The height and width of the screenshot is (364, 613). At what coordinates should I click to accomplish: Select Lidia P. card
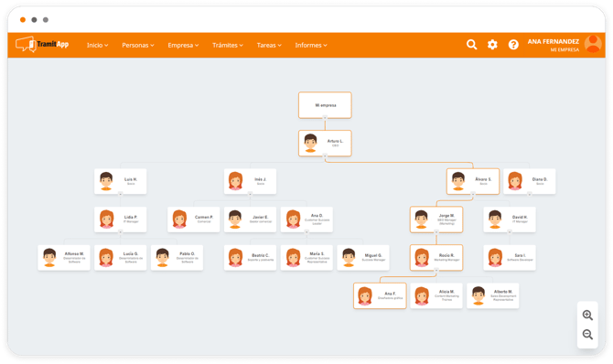[121, 219]
